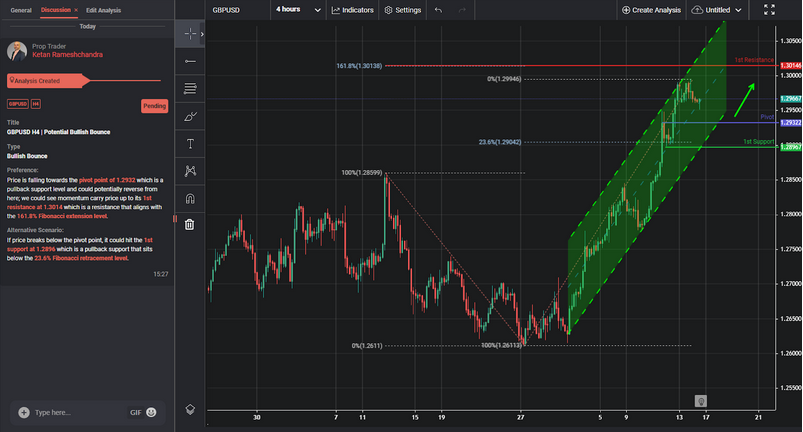Click the plus attachment icon in message box
Viewport: 803px width, 432px height.
[24, 413]
